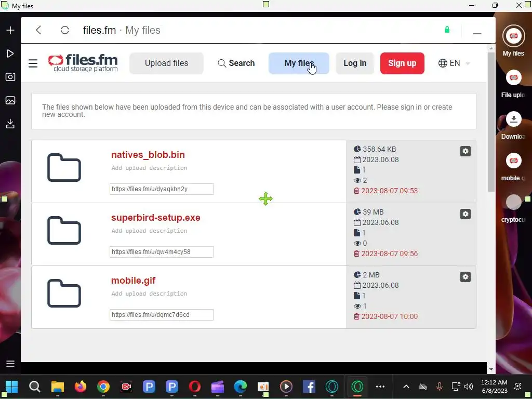Click the 358.64 KB size text

coord(379,149)
